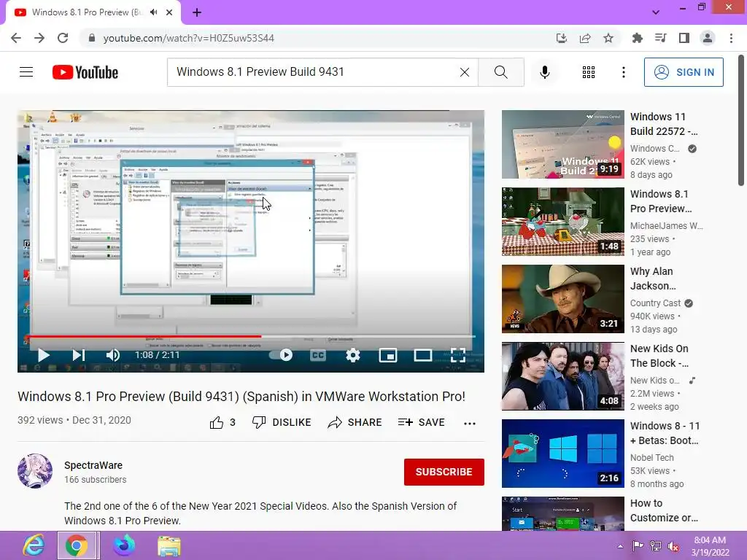747x560 pixels.
Task: Reload the YouTube page
Action: [x=63, y=38]
